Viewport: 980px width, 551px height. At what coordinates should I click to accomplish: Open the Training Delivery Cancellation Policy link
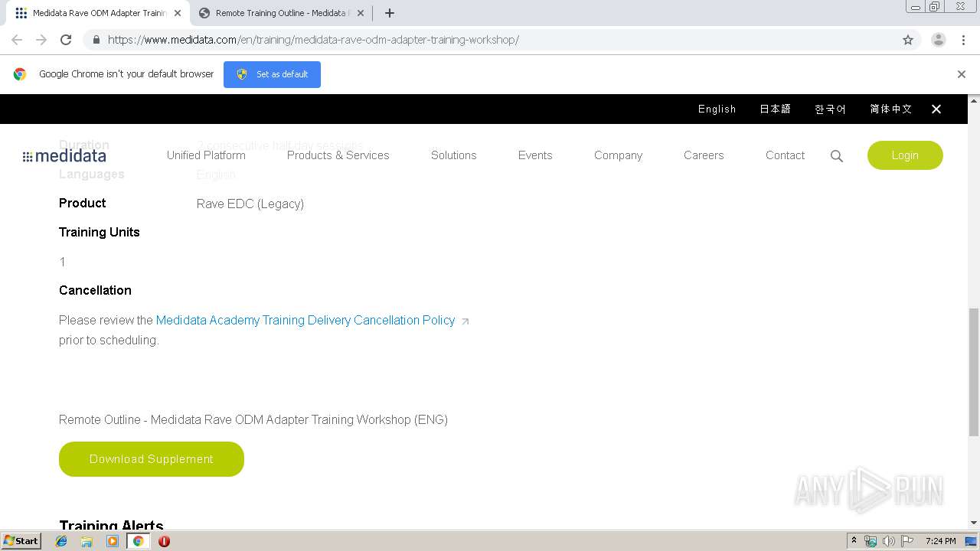305,321
